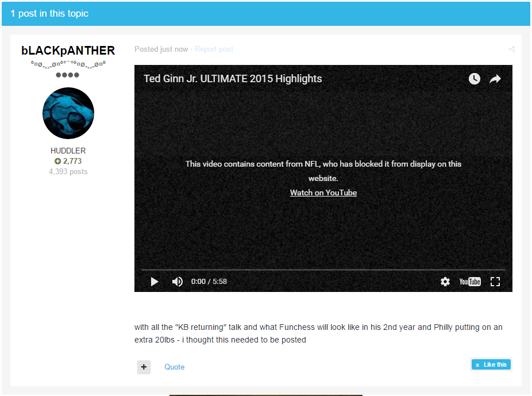532x396 pixels.
Task: Toggle fullscreen mode on video
Action: (x=495, y=282)
